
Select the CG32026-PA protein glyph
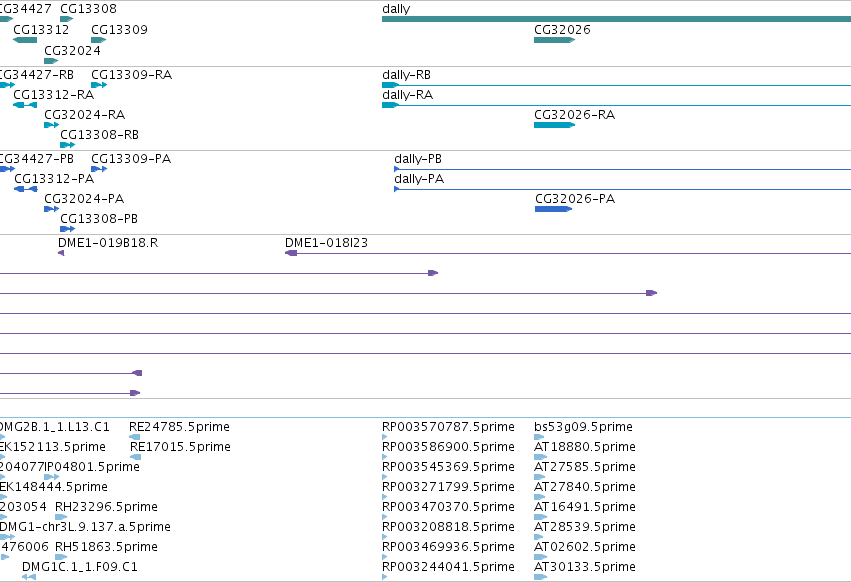point(554,209)
